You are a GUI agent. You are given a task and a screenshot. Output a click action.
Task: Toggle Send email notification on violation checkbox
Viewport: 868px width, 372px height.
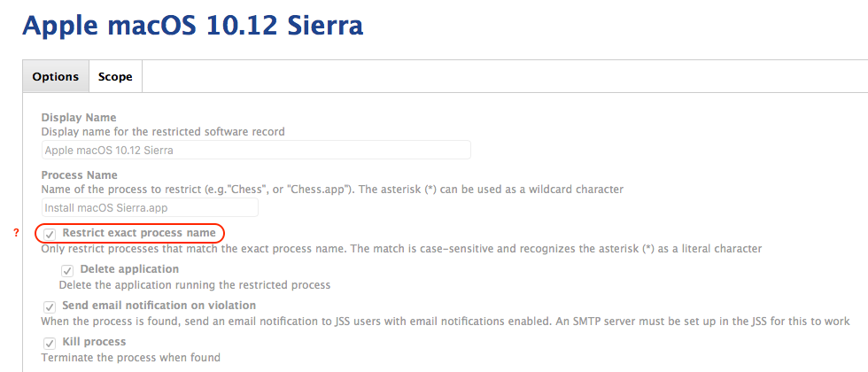50,306
